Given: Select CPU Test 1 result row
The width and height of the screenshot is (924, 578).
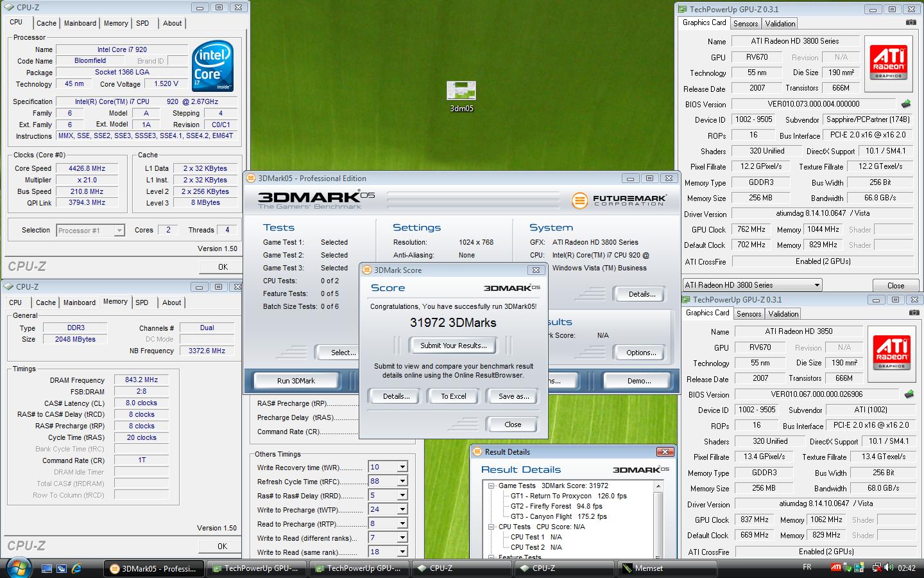Looking at the screenshot, I should click(x=536, y=537).
